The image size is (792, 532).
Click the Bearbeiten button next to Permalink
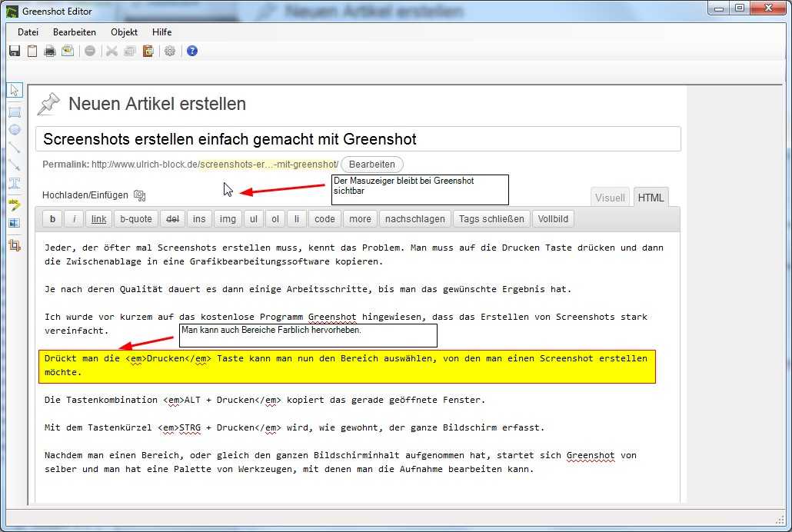click(x=371, y=165)
